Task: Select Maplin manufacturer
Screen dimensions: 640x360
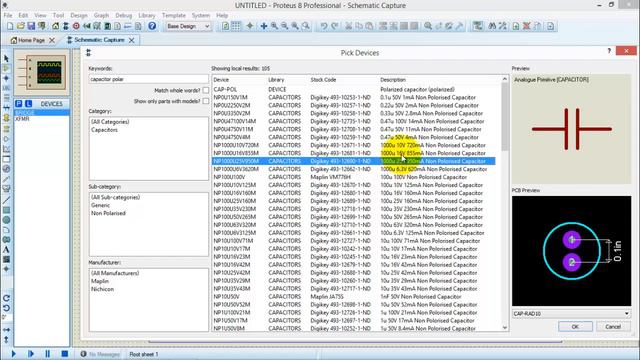Action: point(100,281)
